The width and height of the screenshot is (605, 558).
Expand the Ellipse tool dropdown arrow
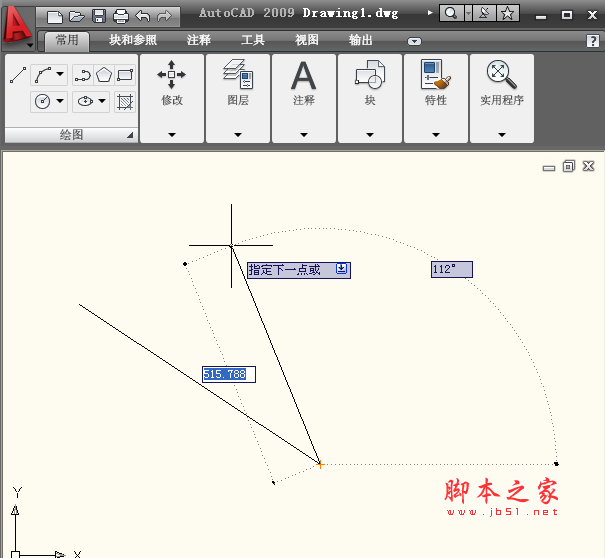pyautogui.click(x=102, y=101)
